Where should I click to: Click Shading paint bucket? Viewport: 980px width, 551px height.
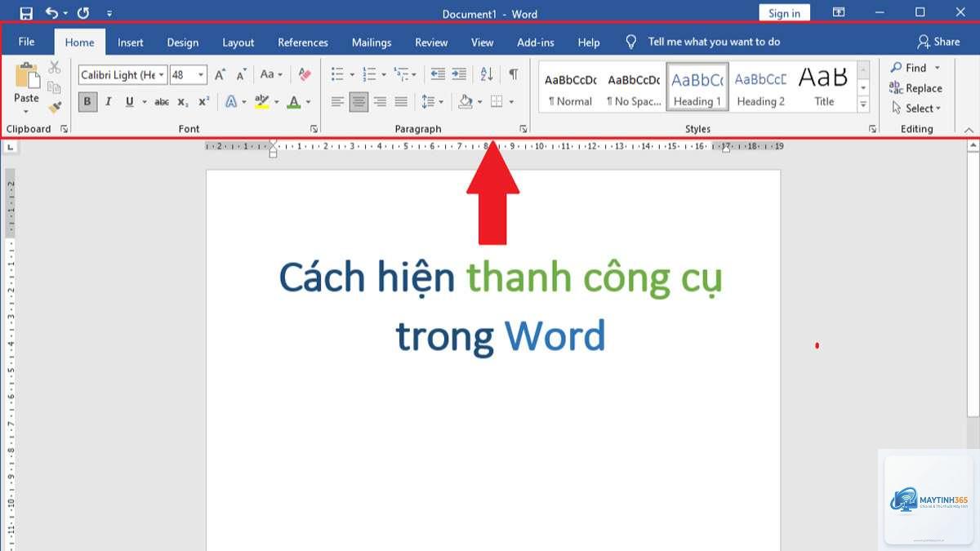click(x=465, y=102)
